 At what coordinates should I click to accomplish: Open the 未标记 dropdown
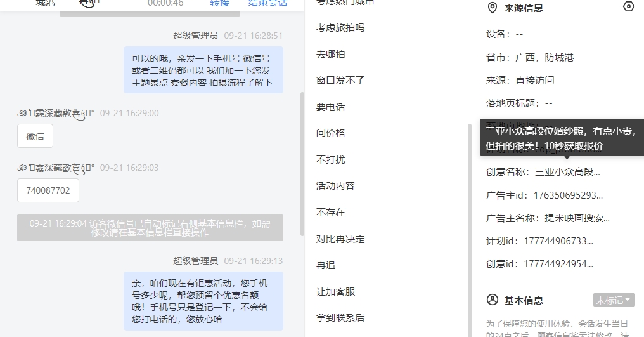click(x=614, y=300)
